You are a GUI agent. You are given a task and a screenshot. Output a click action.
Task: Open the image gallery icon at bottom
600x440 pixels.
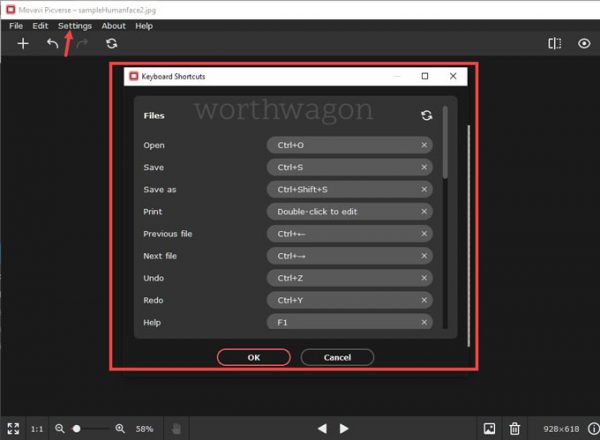coord(489,428)
